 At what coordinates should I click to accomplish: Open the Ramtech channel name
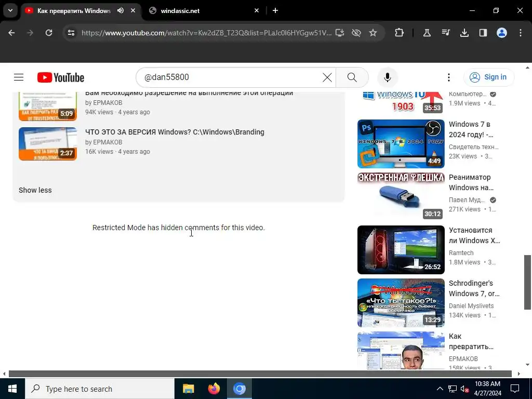(x=461, y=253)
